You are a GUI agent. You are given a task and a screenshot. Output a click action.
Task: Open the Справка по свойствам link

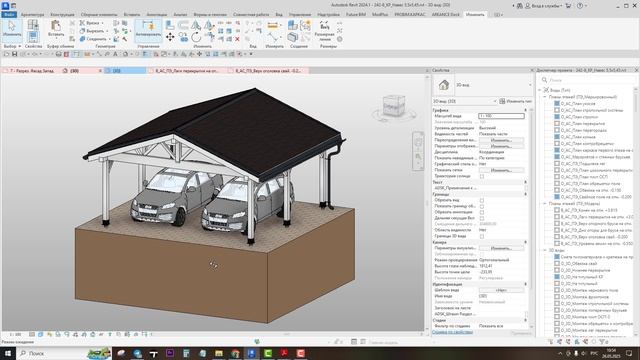[x=452, y=332]
